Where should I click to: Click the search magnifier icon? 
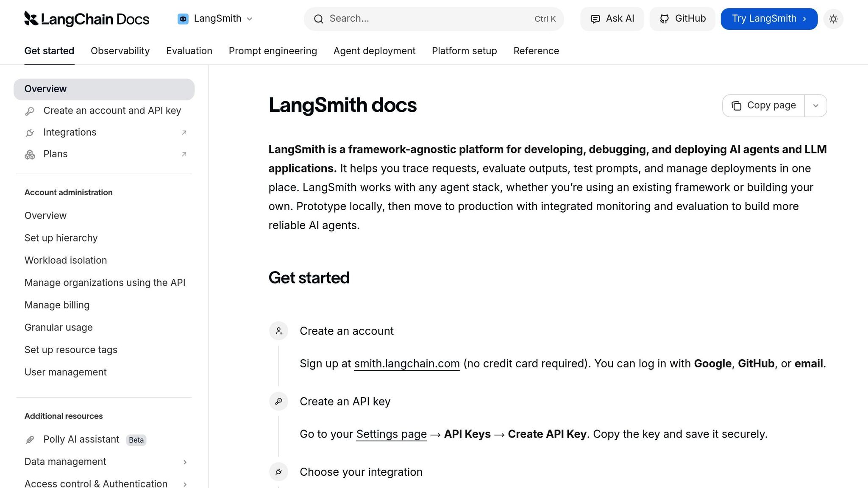pos(318,19)
